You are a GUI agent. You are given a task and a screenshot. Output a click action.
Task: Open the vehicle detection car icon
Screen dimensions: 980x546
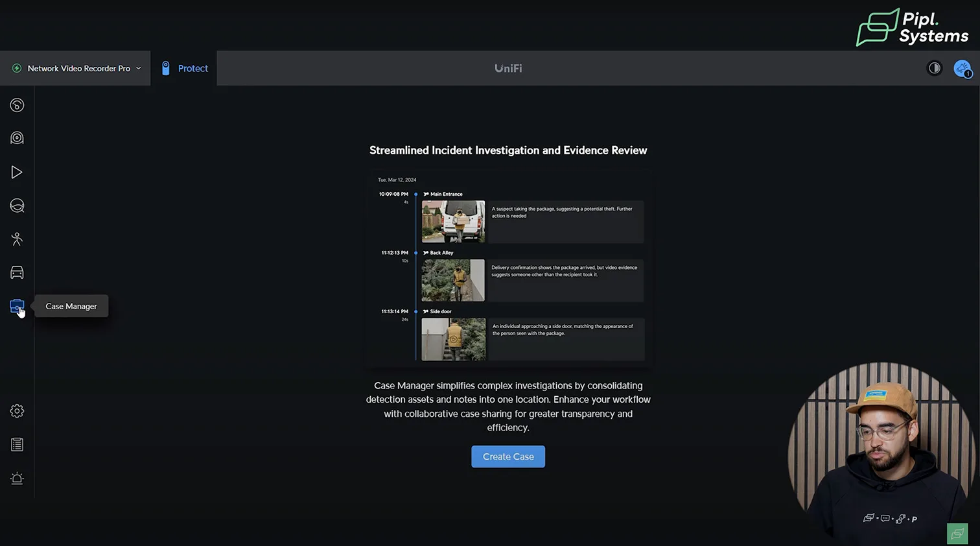click(x=17, y=272)
